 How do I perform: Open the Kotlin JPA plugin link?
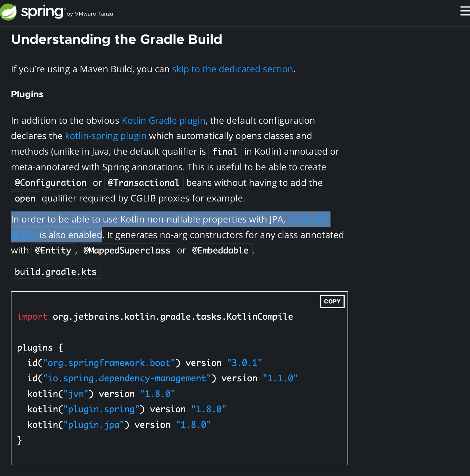pos(308,219)
